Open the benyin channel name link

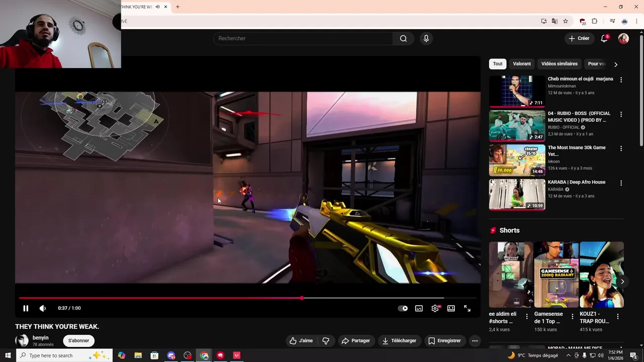click(41, 338)
